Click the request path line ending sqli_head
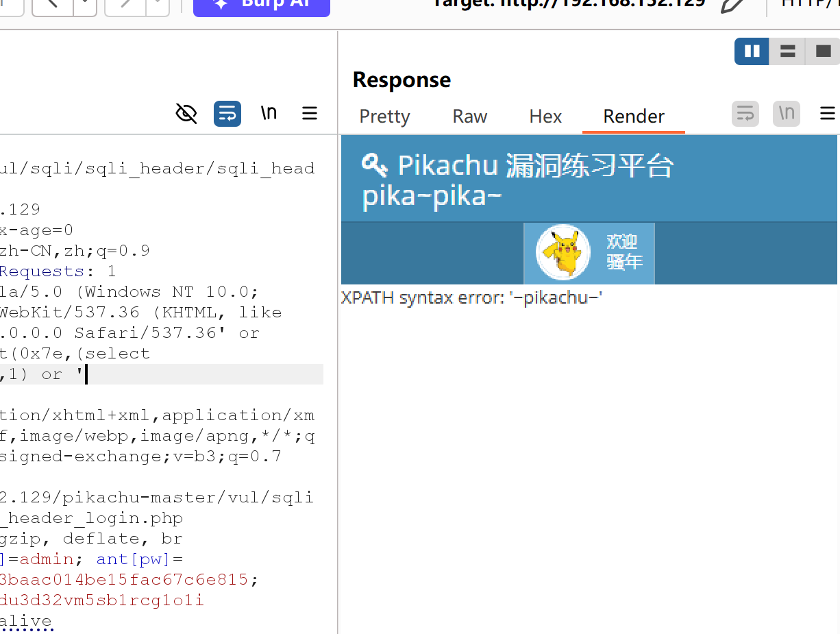 pyautogui.click(x=158, y=169)
